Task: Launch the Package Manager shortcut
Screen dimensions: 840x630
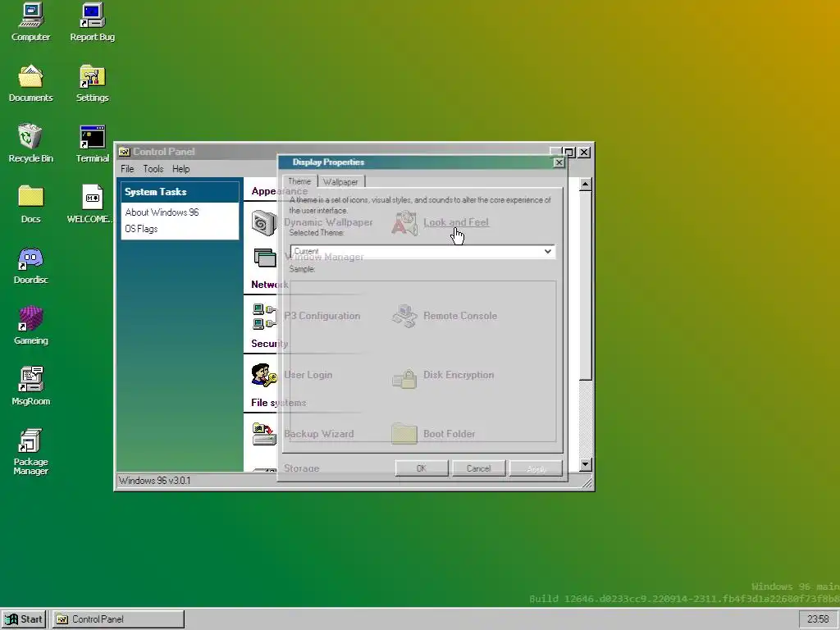Action: (30, 452)
